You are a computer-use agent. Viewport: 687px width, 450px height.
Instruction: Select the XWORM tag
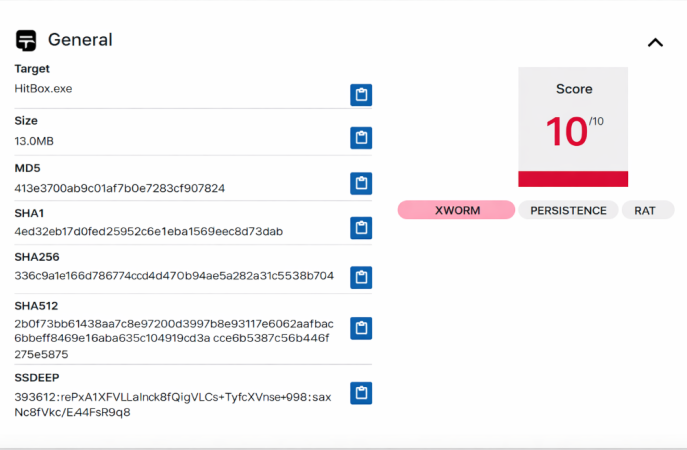[x=456, y=210]
